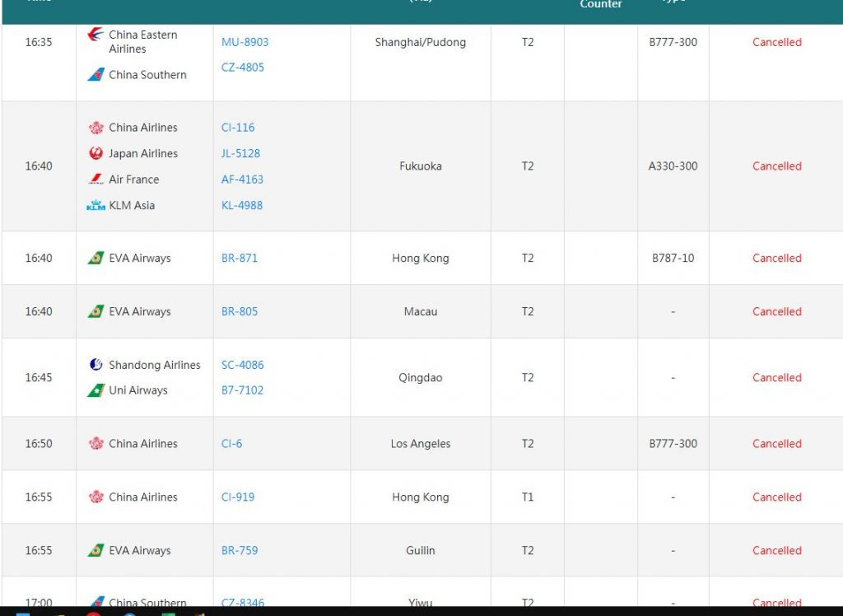Select the Los Angeles destination cell
This screenshot has height=616, width=843.
tap(421, 444)
